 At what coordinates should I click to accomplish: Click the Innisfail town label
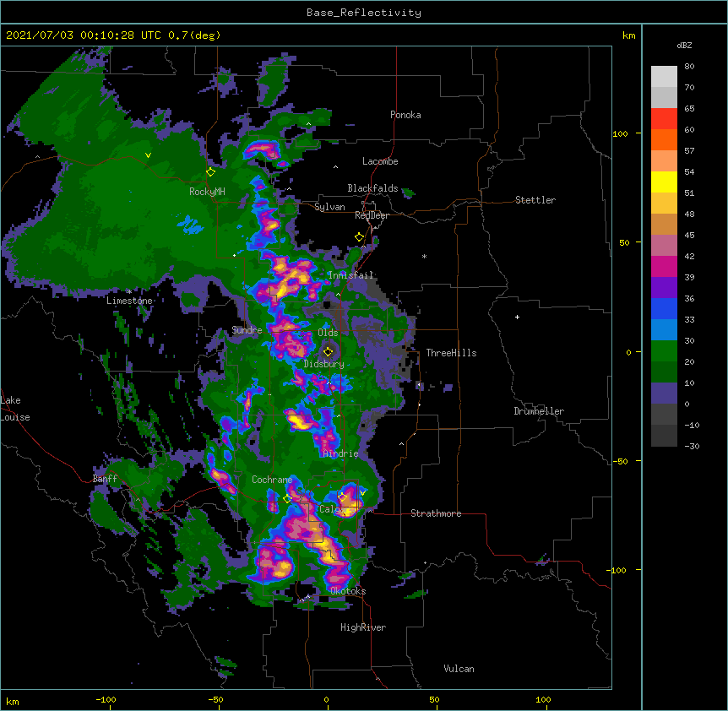(350, 275)
